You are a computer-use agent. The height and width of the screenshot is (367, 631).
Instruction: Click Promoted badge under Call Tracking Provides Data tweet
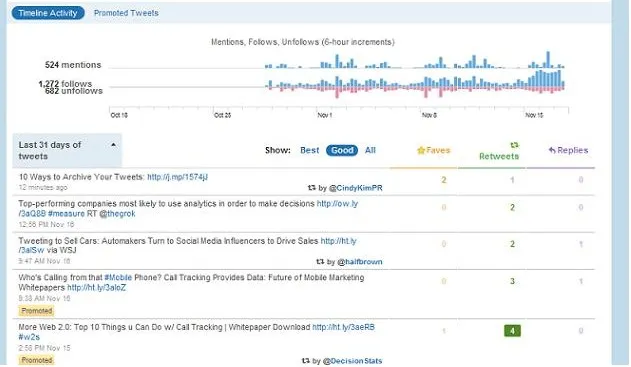(37, 311)
